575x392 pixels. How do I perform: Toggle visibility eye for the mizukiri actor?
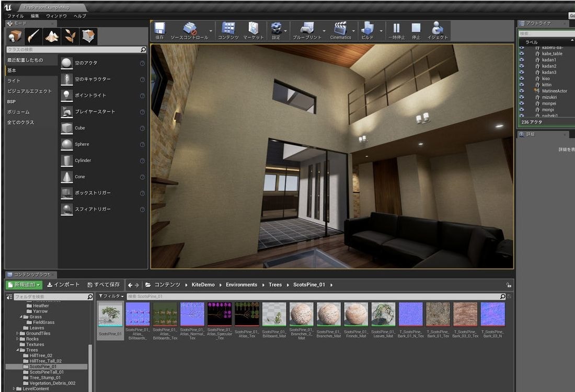click(521, 97)
